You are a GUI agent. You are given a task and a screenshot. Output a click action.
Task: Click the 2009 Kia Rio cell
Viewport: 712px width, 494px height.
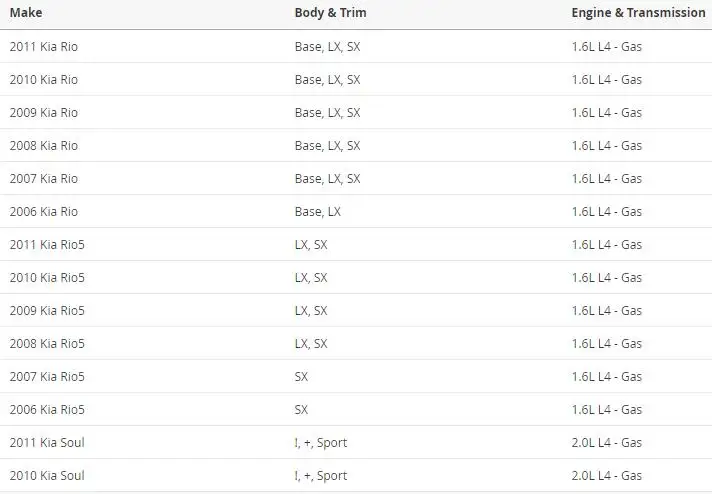click(44, 113)
